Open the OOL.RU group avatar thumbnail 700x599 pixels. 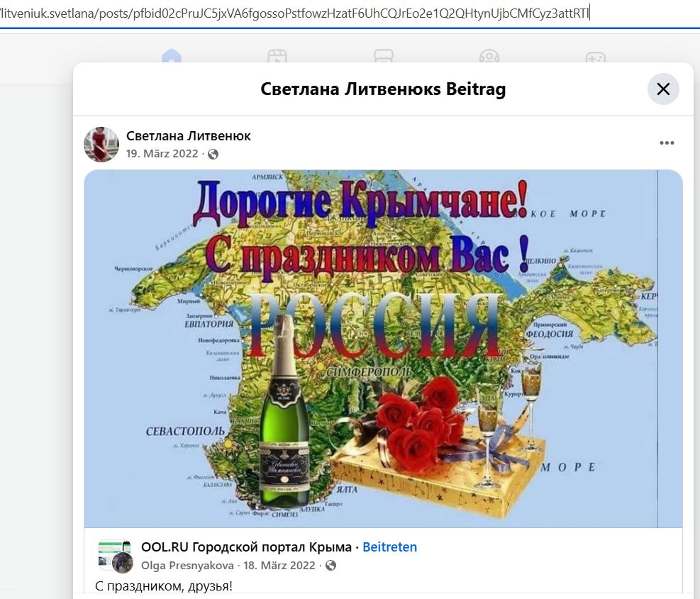(115, 556)
